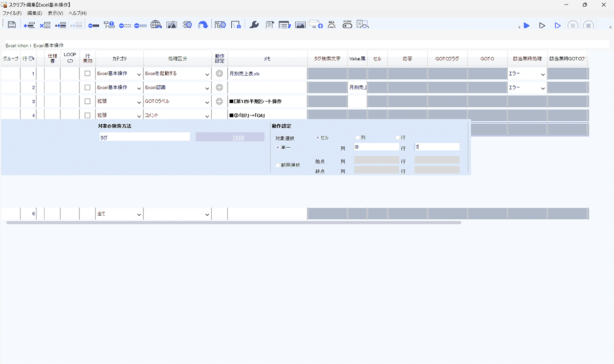Click the insert row icon with blue arrow
This screenshot has width=614, height=364.
tap(29, 25)
